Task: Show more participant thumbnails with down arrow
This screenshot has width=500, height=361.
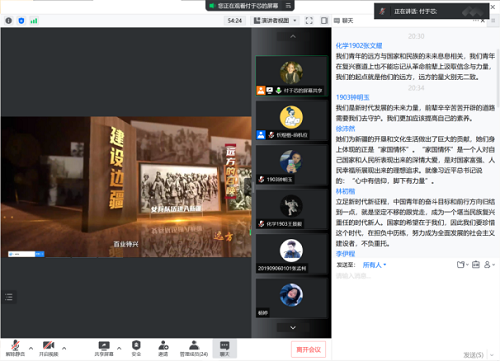Action: (x=293, y=328)
